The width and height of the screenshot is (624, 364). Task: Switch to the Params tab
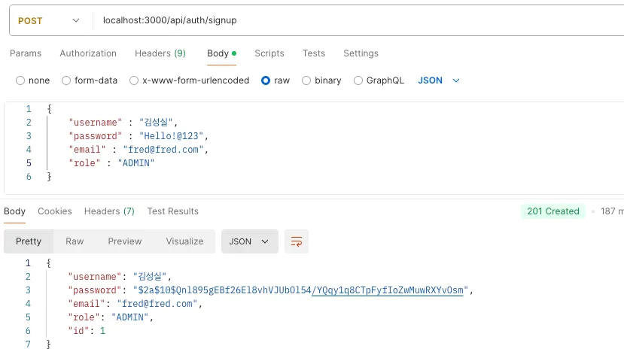(26, 53)
